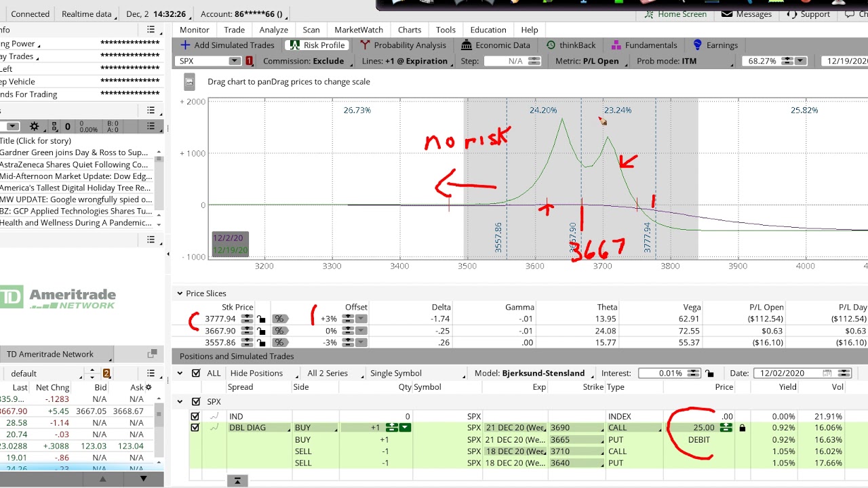The height and width of the screenshot is (488, 868).
Task: Adjust the Step N/A stepper
Action: 534,61
